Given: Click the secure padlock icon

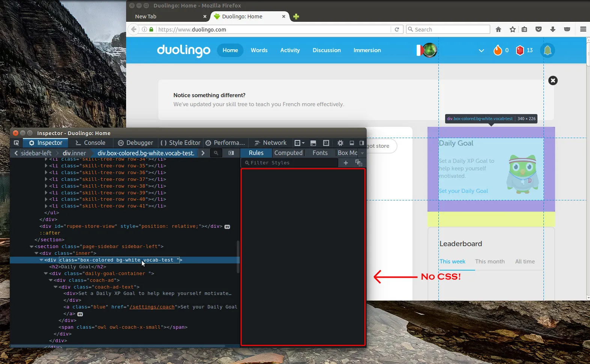Looking at the screenshot, I should click(x=151, y=29).
